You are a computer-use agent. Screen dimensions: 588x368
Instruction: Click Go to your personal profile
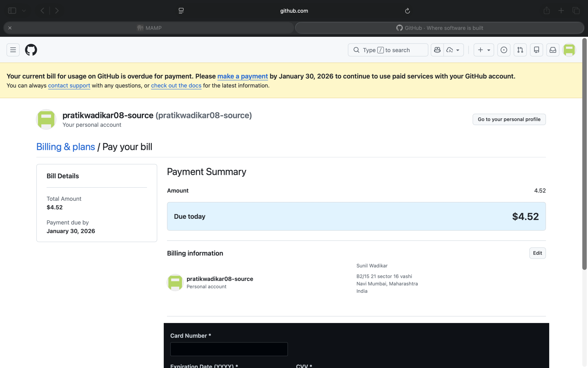coord(509,119)
